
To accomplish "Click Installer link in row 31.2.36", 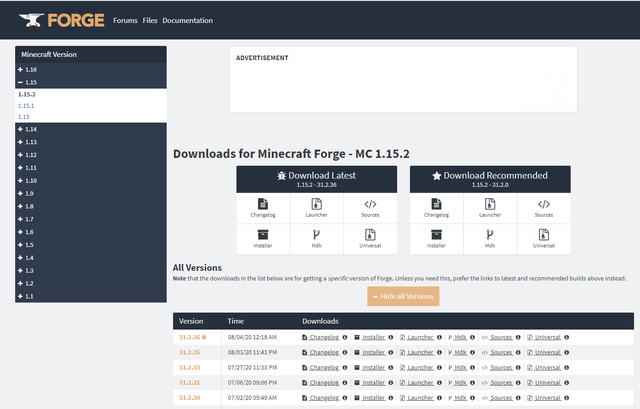I will pyautogui.click(x=373, y=337).
